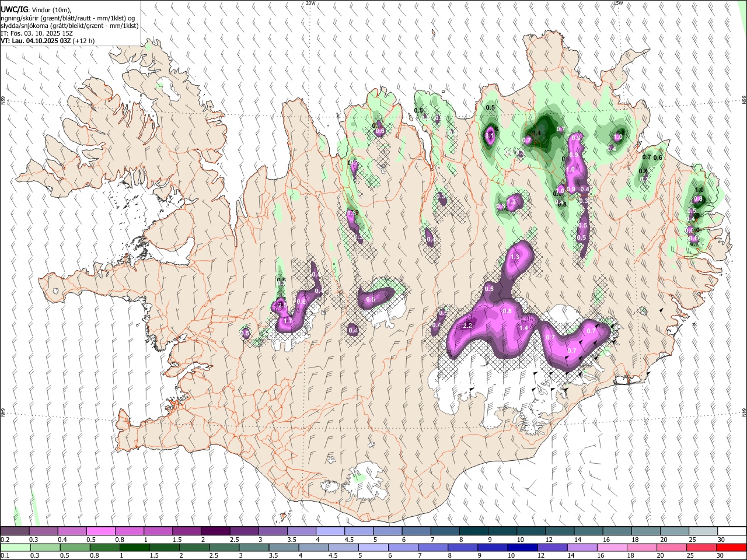Click the '2.2' value on the map

coord(467,326)
